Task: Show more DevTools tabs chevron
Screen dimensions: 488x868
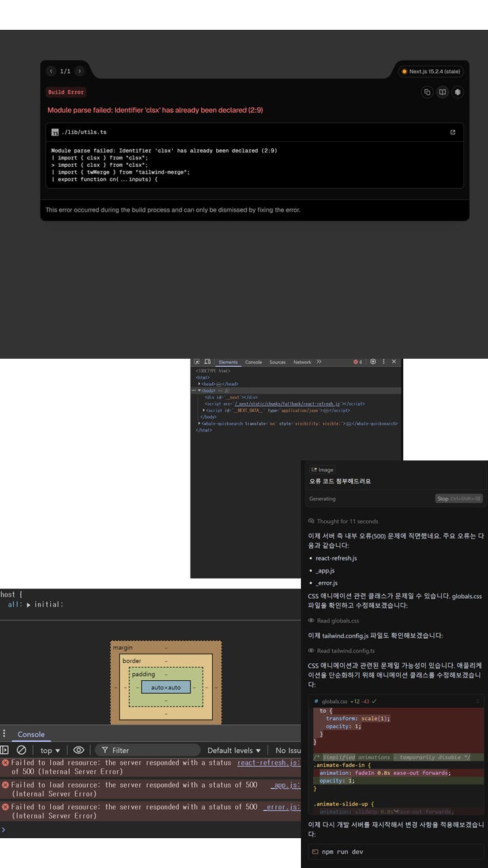Action: 319,362
